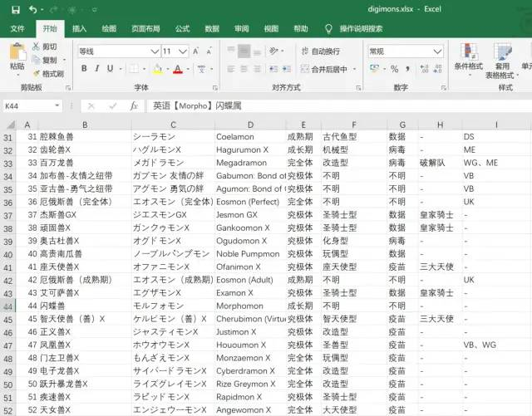Screen dimensions: 532x416
Task: Click the cell borders icon
Action: (134, 69)
